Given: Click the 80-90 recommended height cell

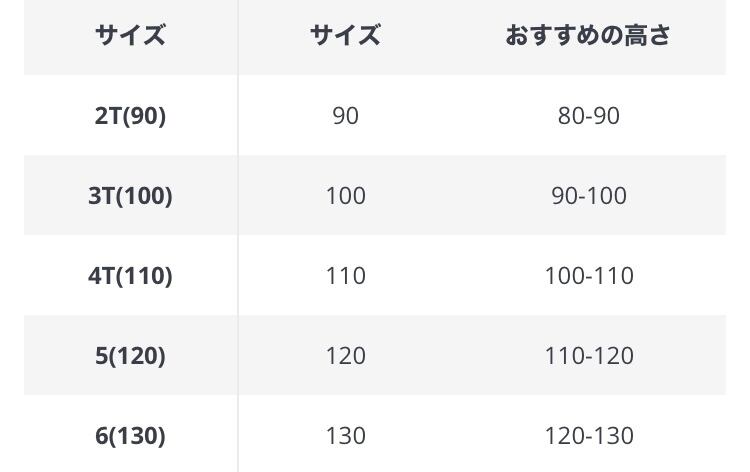Looking at the screenshot, I should (x=588, y=116).
